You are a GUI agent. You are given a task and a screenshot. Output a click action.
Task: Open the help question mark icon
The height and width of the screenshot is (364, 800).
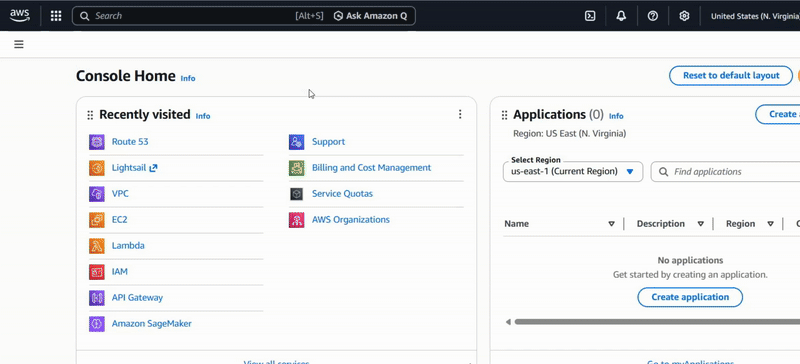click(653, 16)
